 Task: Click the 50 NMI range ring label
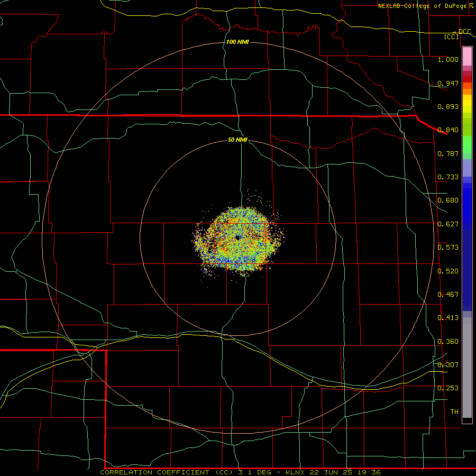coord(237,140)
